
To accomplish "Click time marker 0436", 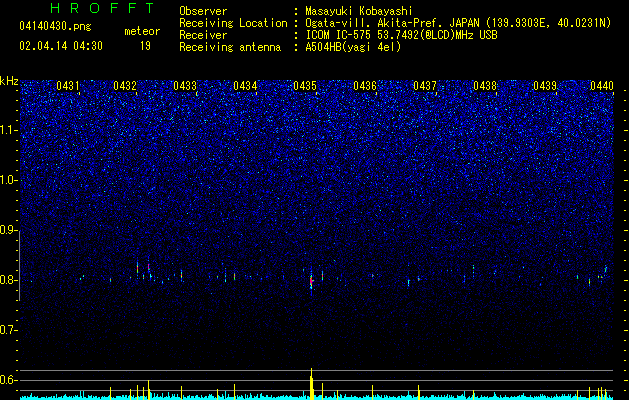I will click(x=365, y=86).
